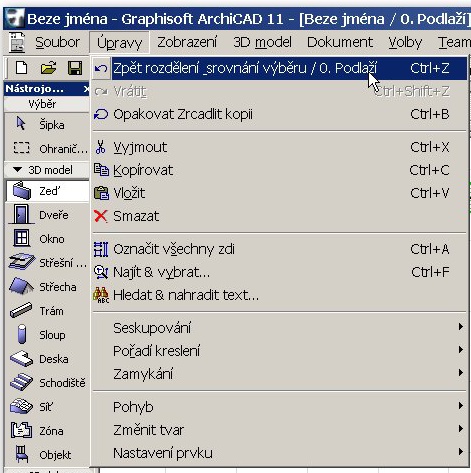Select the Střecha roof tool
The height and width of the screenshot is (473, 471).
47,287
